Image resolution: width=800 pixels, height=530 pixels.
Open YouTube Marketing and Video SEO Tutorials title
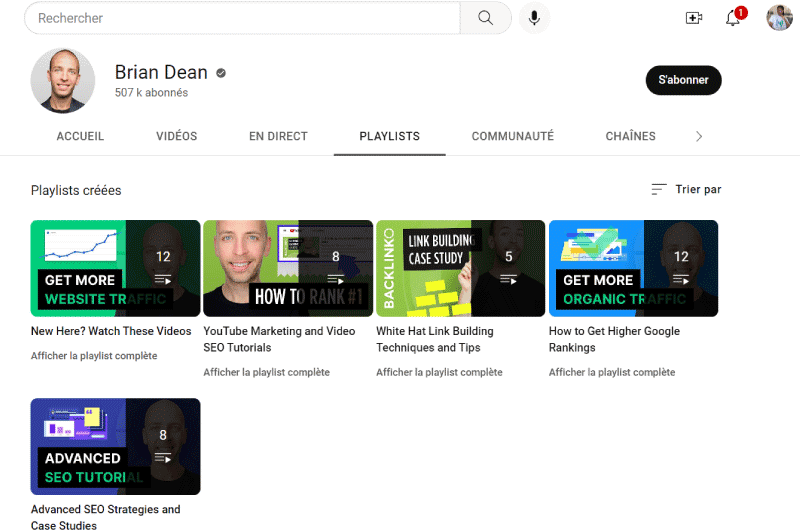(x=279, y=339)
